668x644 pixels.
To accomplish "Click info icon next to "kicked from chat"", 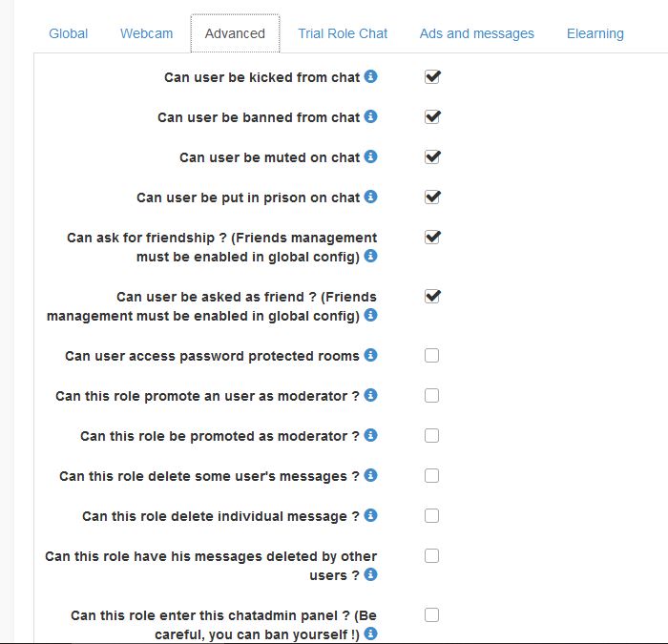I will [371, 76].
